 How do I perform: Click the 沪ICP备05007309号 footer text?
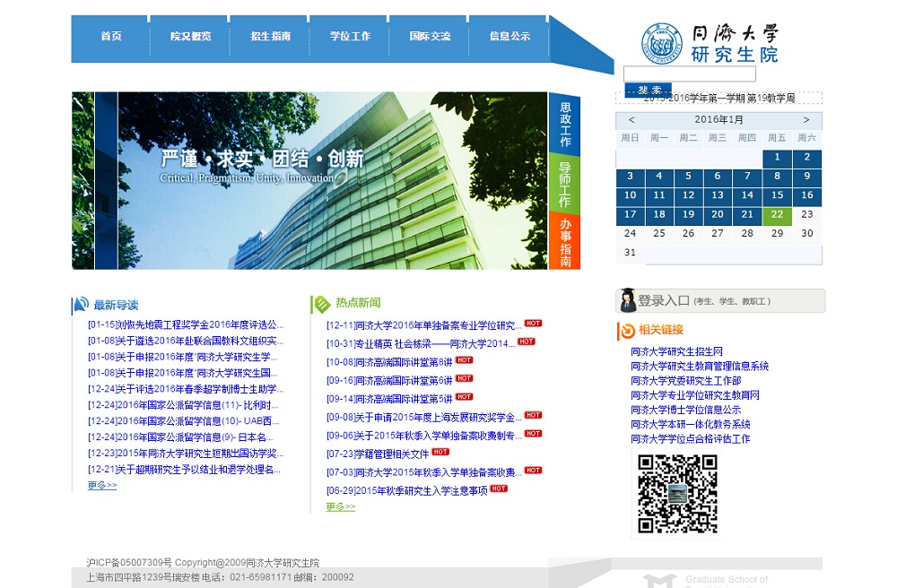click(x=129, y=563)
